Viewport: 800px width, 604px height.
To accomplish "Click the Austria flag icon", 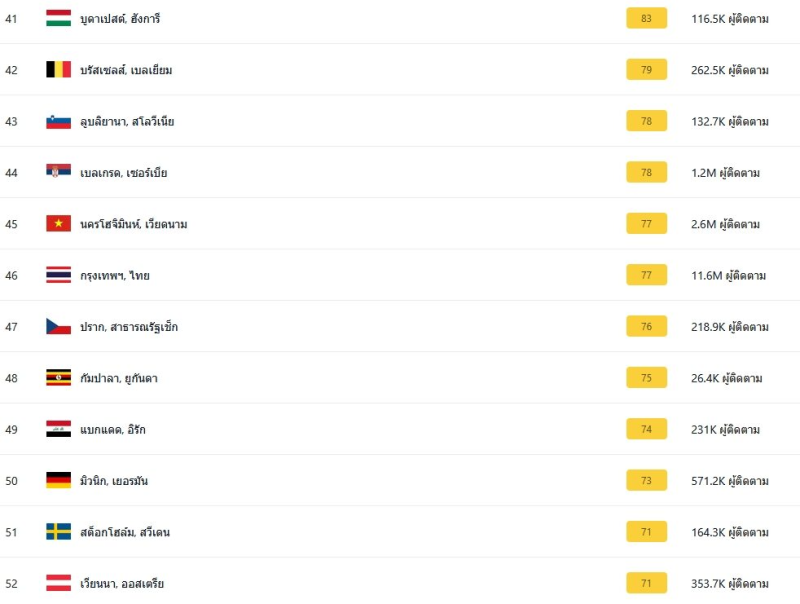I will [58, 583].
